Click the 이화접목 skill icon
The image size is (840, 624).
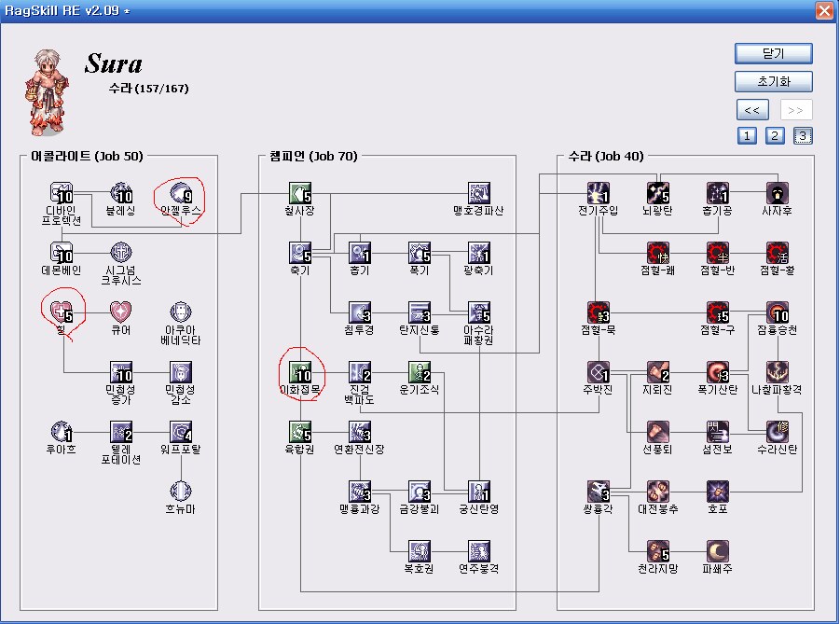pyautogui.click(x=300, y=371)
